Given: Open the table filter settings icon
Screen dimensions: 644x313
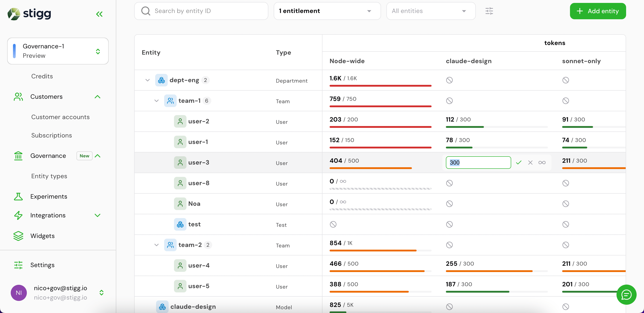Looking at the screenshot, I should [489, 11].
